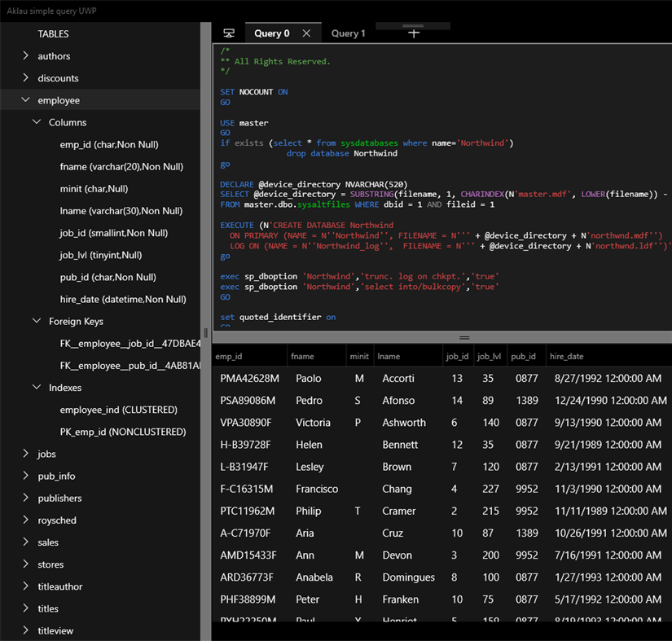Collapse the Indexes node
This screenshot has width=672, height=641.
click(x=37, y=388)
